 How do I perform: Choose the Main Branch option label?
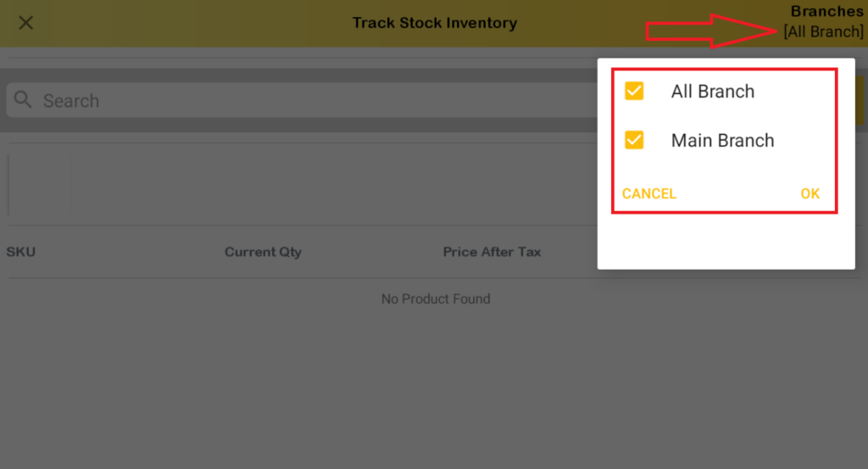[722, 141]
